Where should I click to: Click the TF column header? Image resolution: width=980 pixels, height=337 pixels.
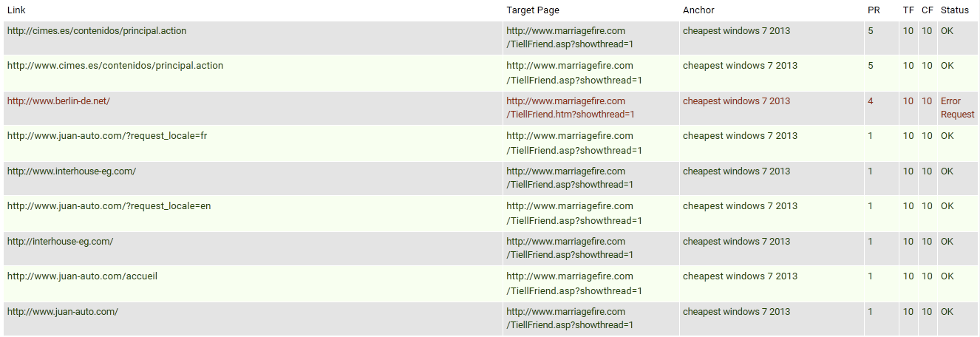pyautogui.click(x=908, y=10)
